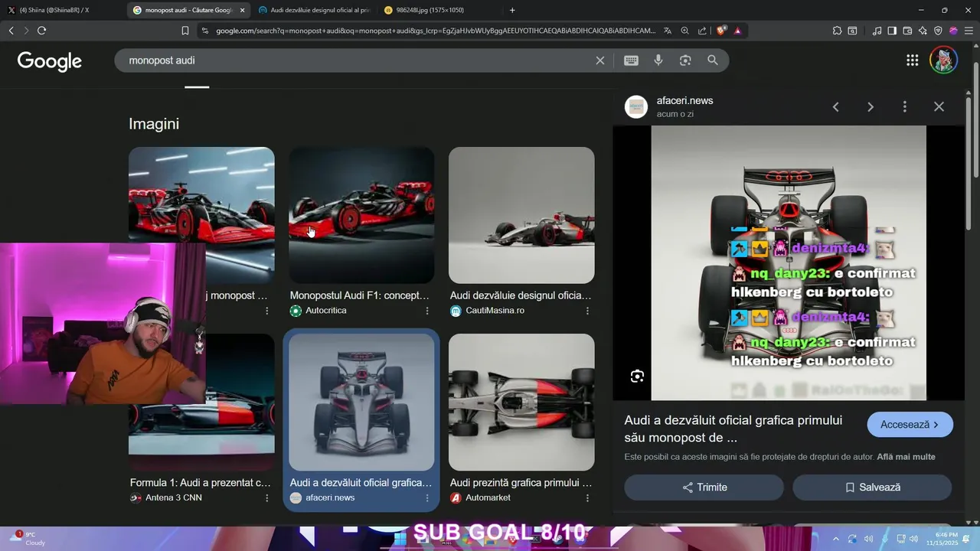Click the large preview image of Audi car

[789, 262]
